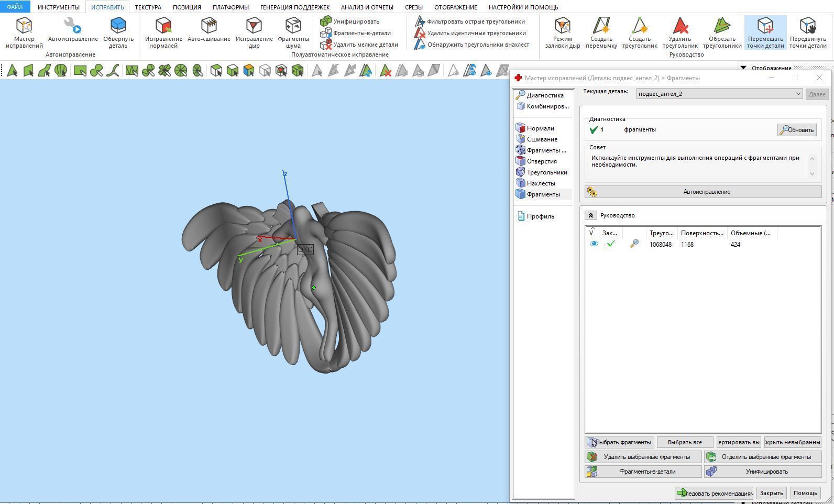The image size is (834, 504).
Task: Open Нормали page in wizard sidebar
Action: point(535,128)
